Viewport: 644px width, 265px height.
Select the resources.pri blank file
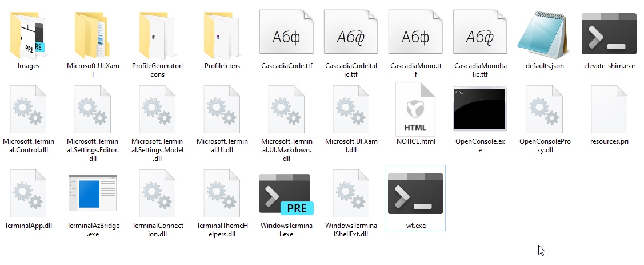[x=609, y=109]
